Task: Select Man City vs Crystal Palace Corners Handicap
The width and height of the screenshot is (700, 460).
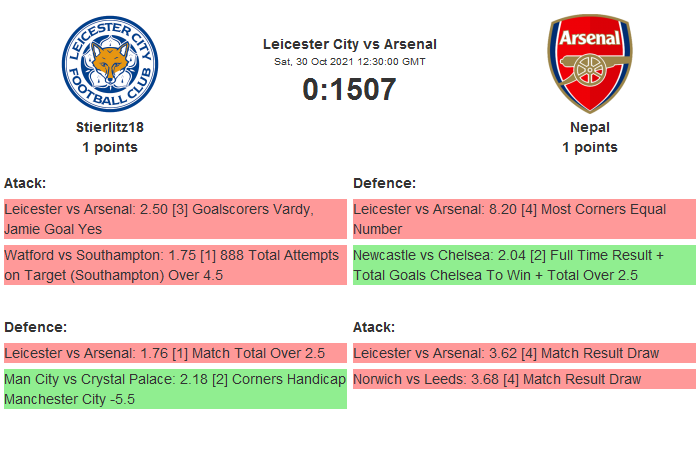Action: coord(175,389)
